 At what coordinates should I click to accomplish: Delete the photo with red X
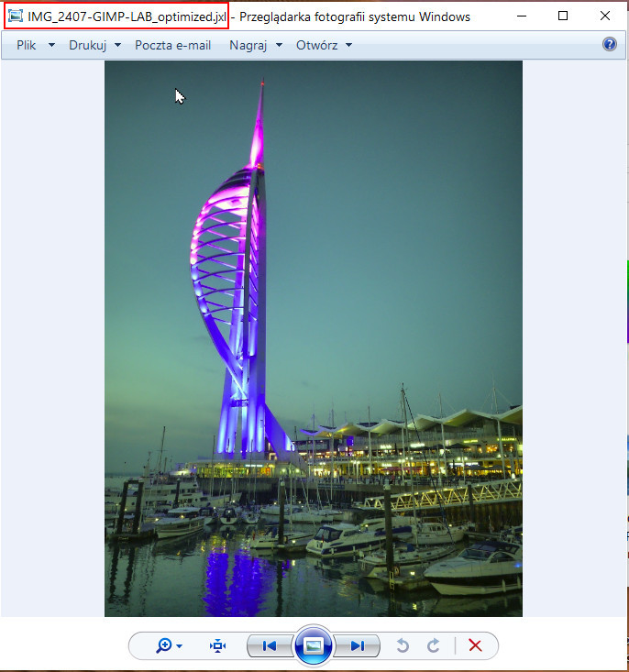tap(475, 645)
